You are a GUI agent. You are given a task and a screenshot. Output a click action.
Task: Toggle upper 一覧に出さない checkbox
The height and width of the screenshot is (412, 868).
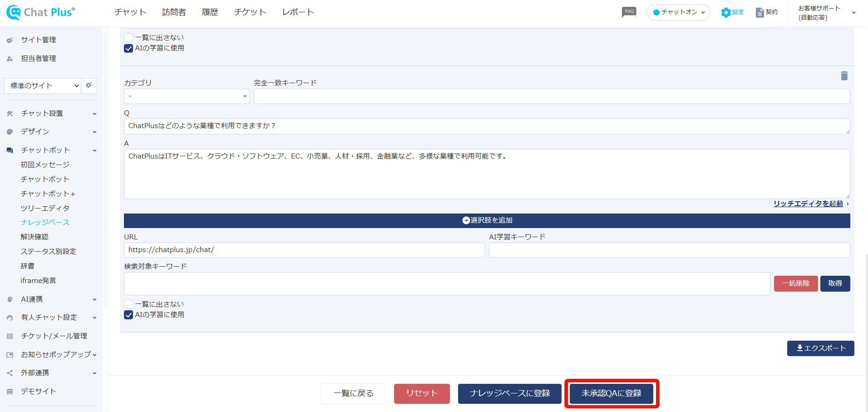click(128, 38)
